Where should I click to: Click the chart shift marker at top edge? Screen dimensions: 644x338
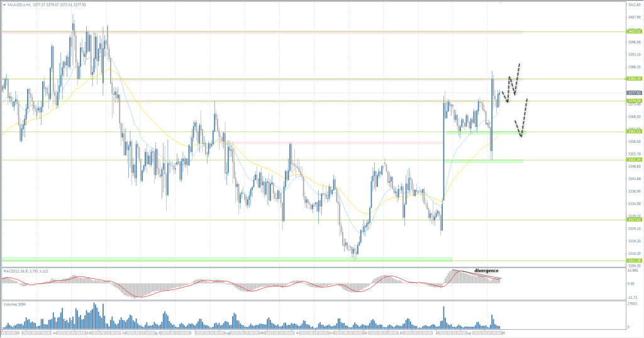point(501,2)
